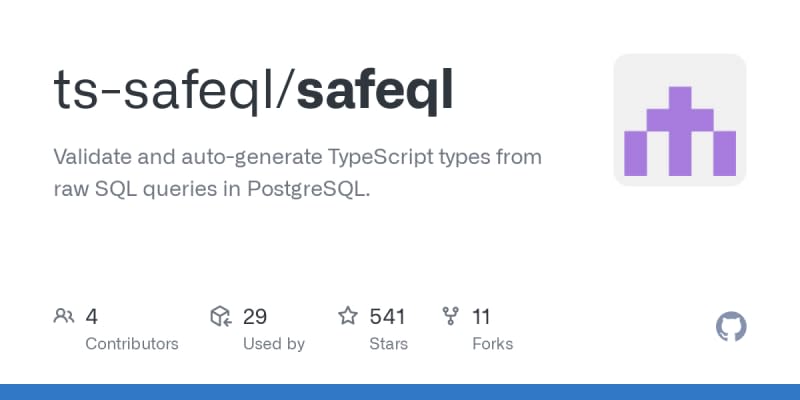Screen dimensions: 800x400
Task: Click the Forks label
Action: (492, 343)
